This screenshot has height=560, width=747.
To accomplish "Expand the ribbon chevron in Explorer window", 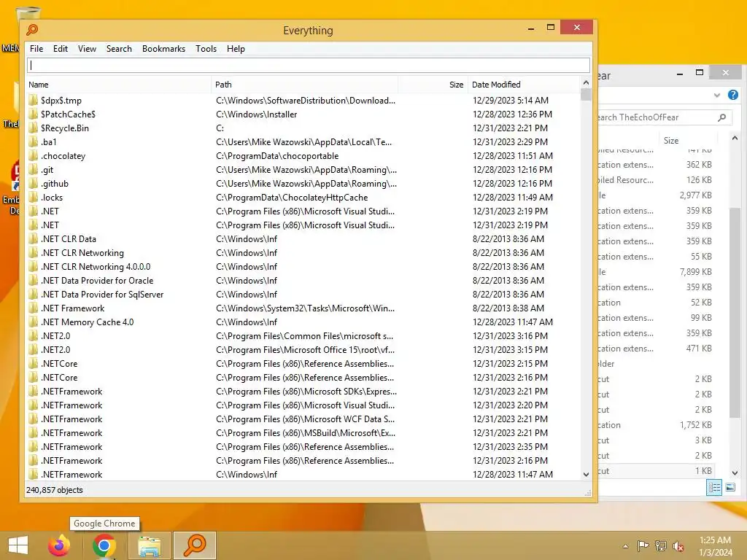I will point(716,96).
